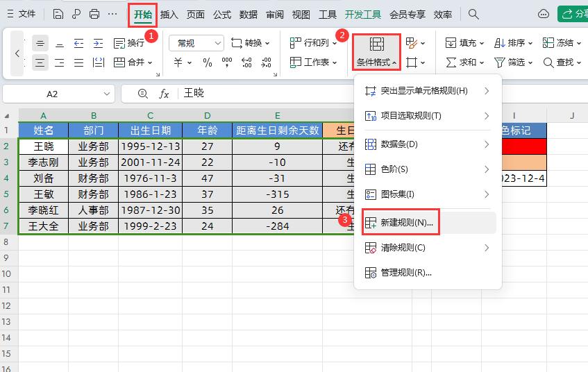Click the search magnifier icon in the ribbon tabs
This screenshot has height=372, width=588.
[473, 15]
